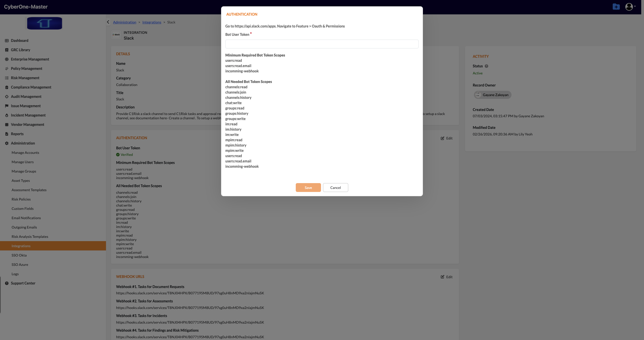Image resolution: width=644 pixels, height=340 pixels.
Task: Edit the Webhook URLs section
Action: point(447,277)
